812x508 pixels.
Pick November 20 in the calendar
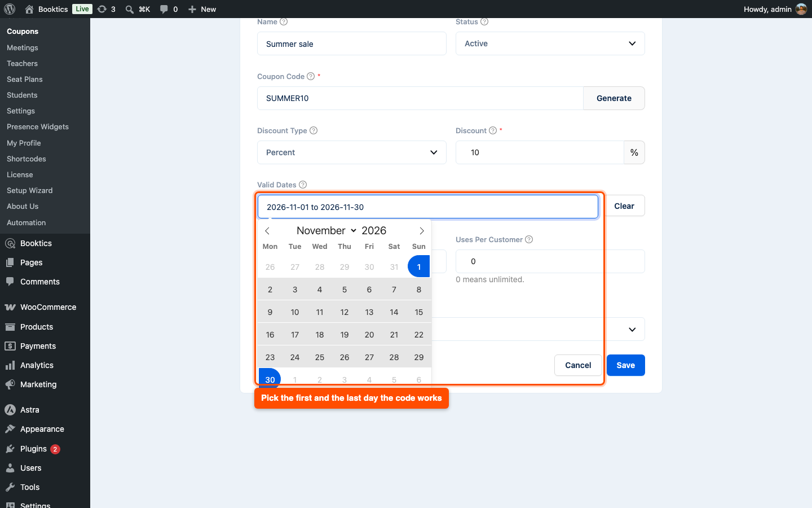coord(369,335)
